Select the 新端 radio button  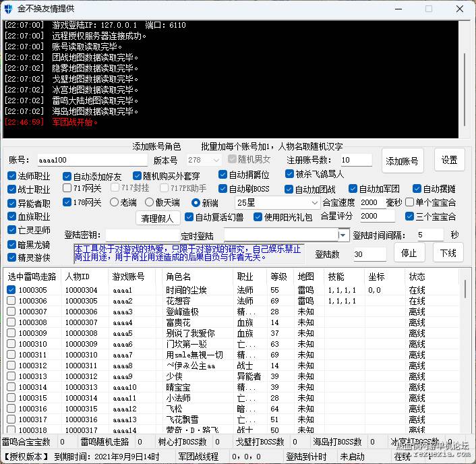(196, 202)
